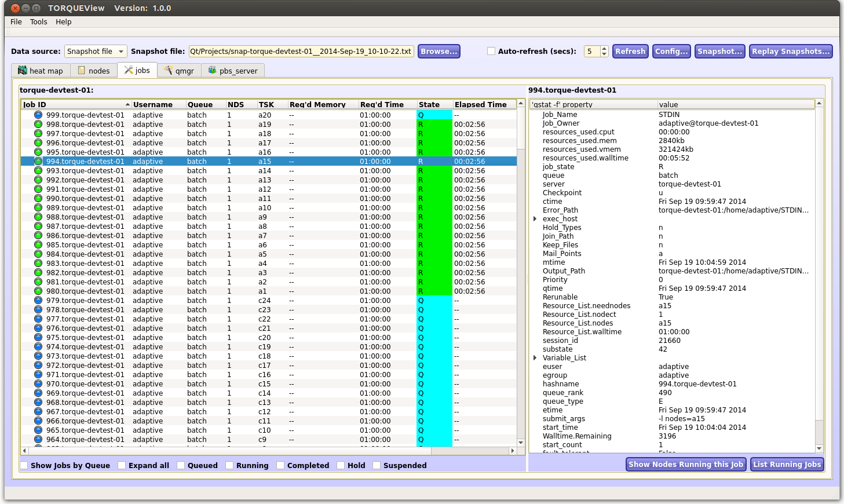Click the notepad icon on the nodes tab
This screenshot has width=844, height=504.
pyautogui.click(x=81, y=70)
